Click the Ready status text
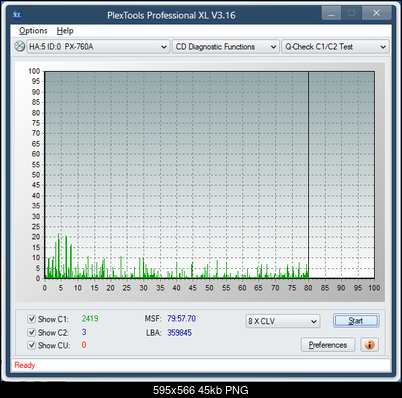This screenshot has width=402, height=398. [25, 365]
